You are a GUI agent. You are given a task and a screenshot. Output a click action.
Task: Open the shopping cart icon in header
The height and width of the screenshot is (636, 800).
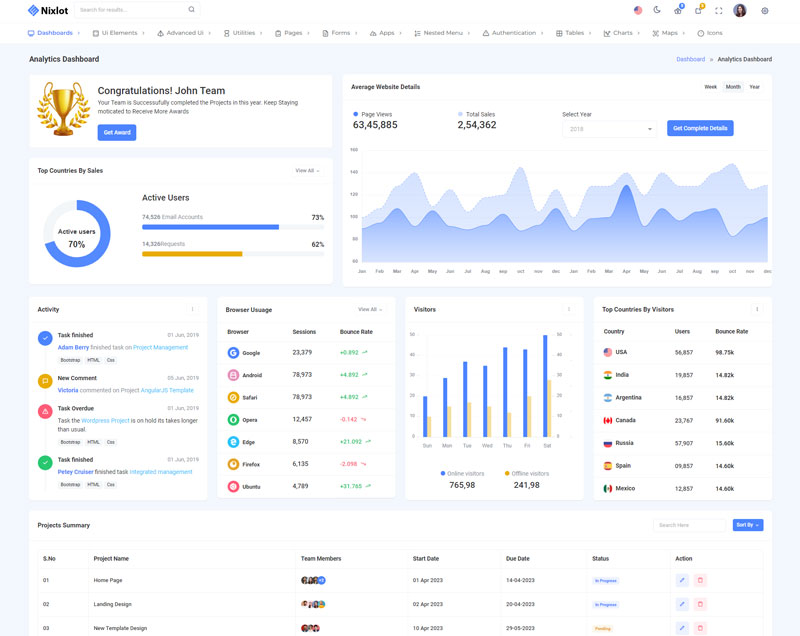[677, 10]
